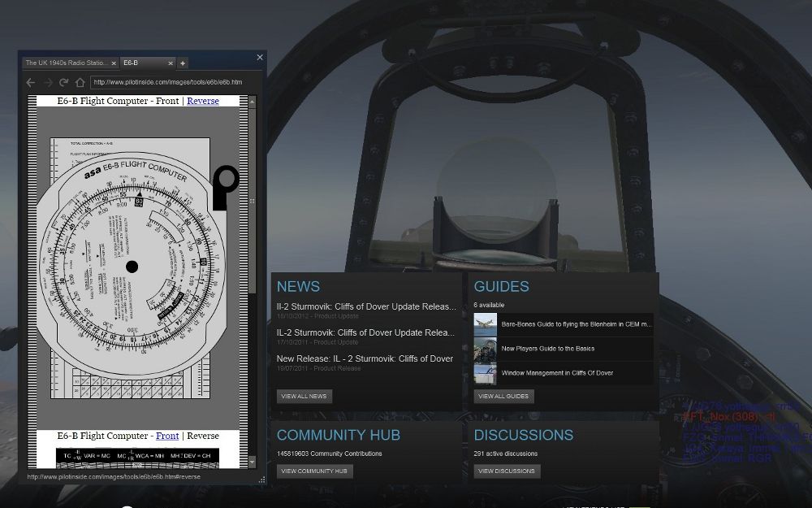812x508 pixels.
Task: Close the E6-B tab
Action: [x=171, y=63]
